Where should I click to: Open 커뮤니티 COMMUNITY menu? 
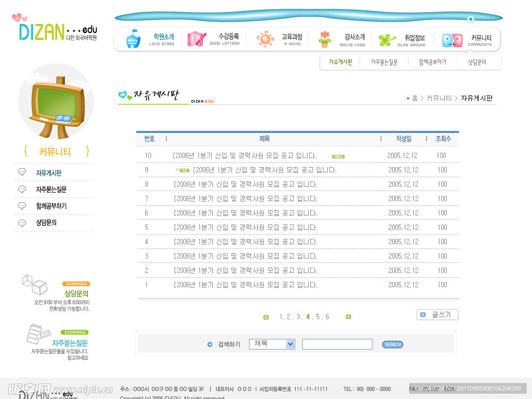[x=480, y=40]
